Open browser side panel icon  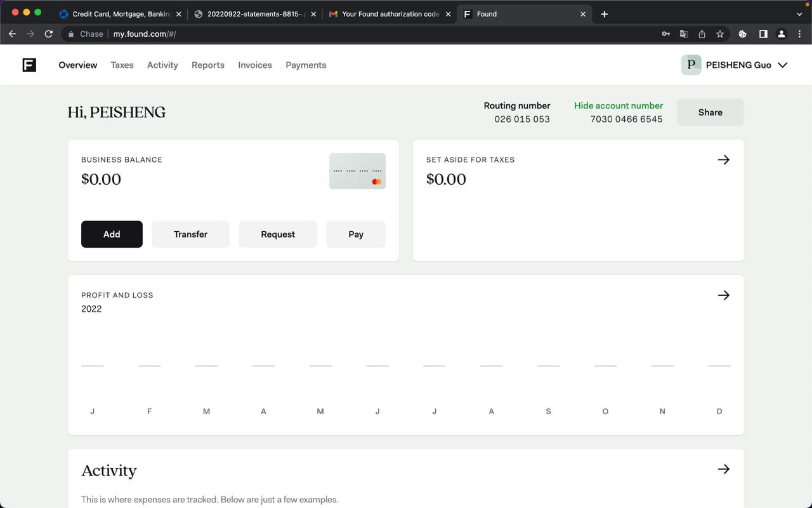(x=763, y=34)
